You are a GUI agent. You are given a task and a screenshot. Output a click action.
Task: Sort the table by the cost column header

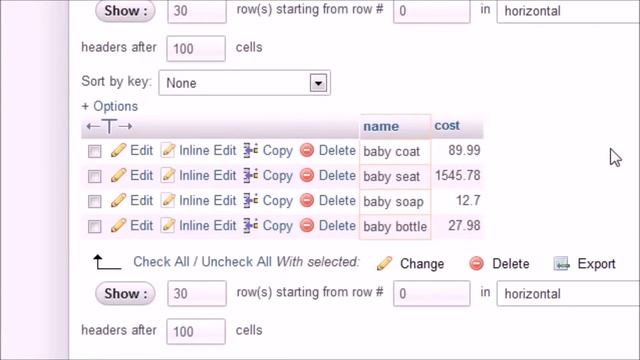pyautogui.click(x=447, y=125)
